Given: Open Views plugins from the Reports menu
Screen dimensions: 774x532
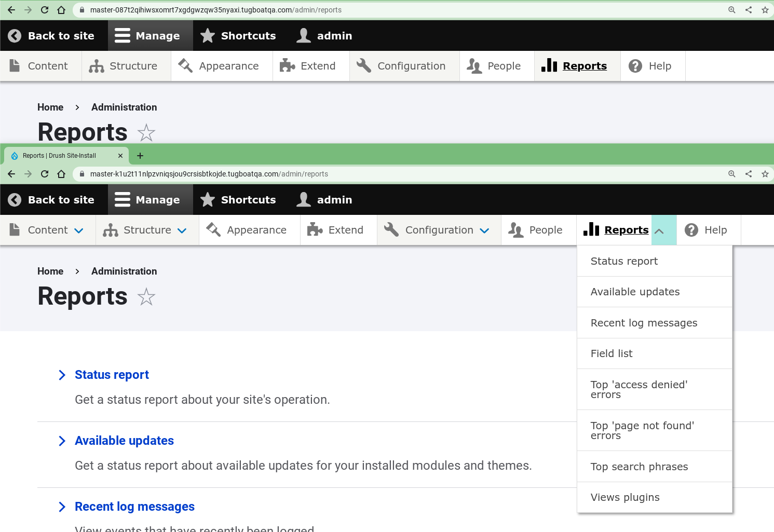Looking at the screenshot, I should pyautogui.click(x=625, y=497).
